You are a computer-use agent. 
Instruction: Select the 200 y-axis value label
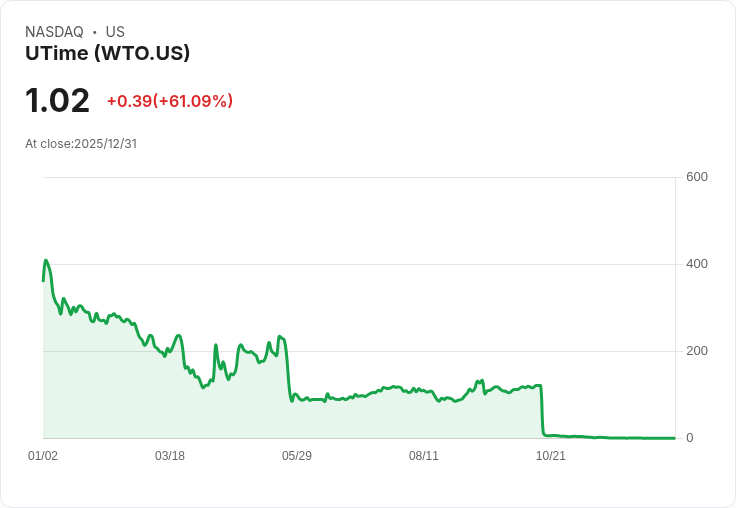coord(696,351)
